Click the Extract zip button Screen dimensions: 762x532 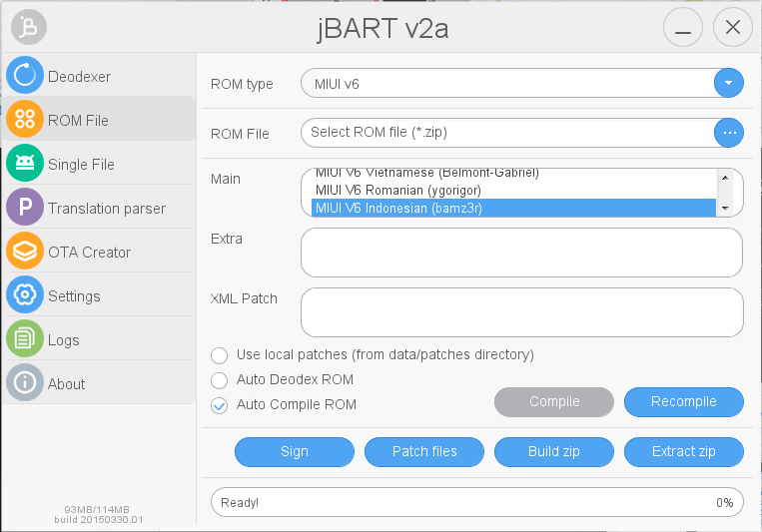pyautogui.click(x=684, y=452)
